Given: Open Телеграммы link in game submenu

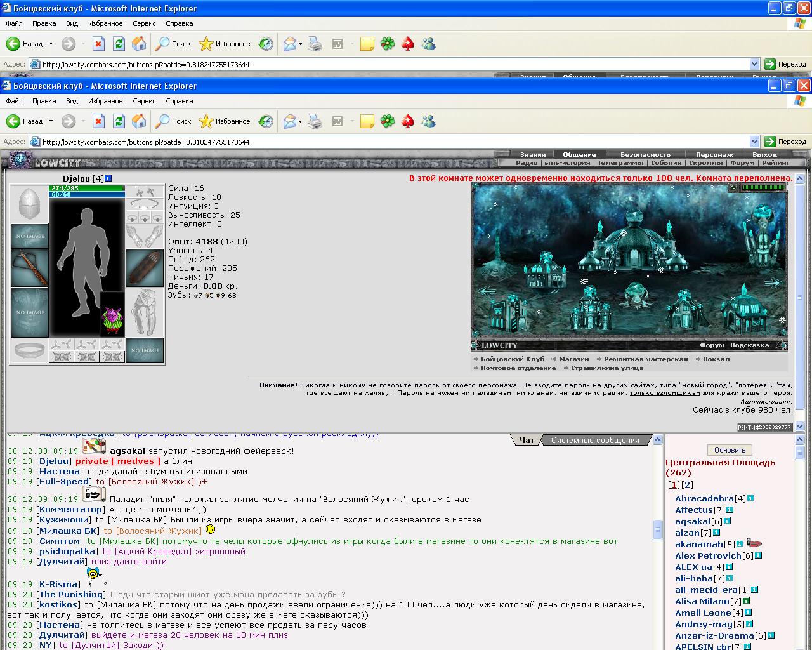Looking at the screenshot, I should coord(620,163).
